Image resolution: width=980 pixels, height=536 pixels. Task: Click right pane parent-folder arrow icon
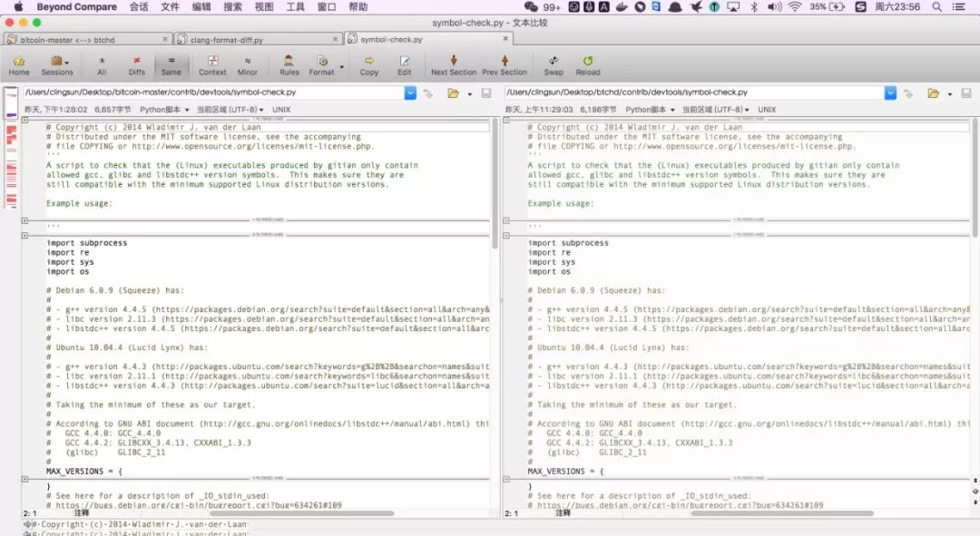(x=908, y=93)
